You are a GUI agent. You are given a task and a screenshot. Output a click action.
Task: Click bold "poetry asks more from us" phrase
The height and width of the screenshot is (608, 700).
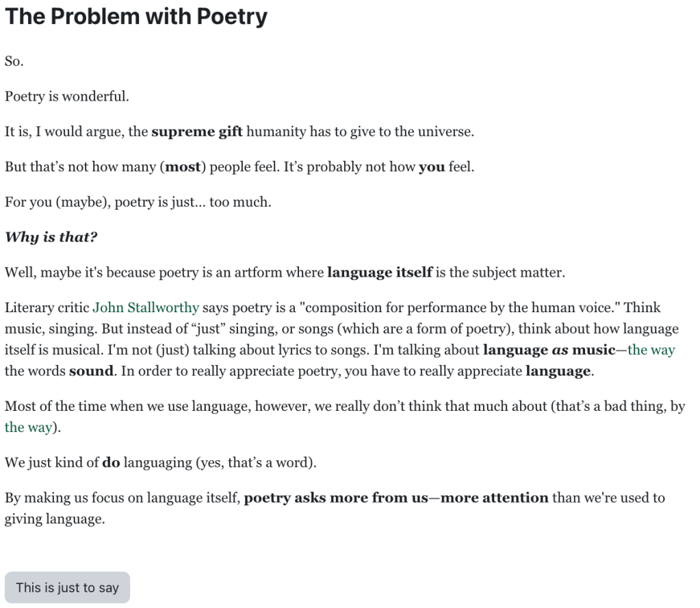335,498
